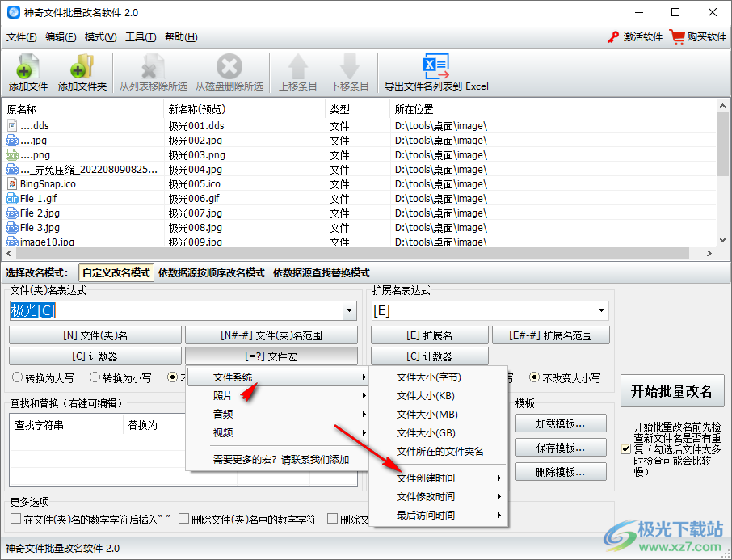Switch to data source find-replace mode tab
The width and height of the screenshot is (732, 560).
(x=322, y=273)
